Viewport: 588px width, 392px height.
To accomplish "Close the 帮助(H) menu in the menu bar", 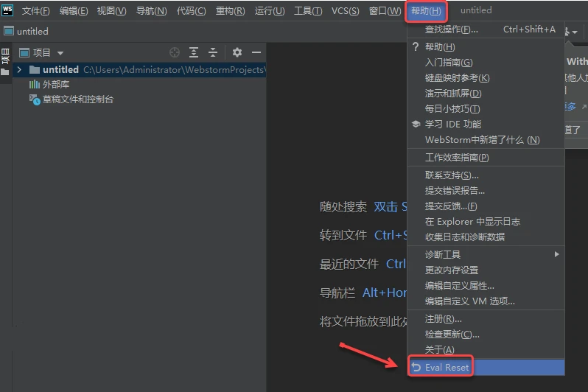I will point(426,11).
